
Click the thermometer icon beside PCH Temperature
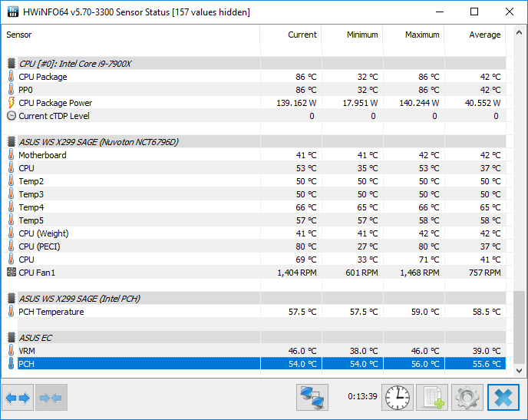[x=11, y=312]
